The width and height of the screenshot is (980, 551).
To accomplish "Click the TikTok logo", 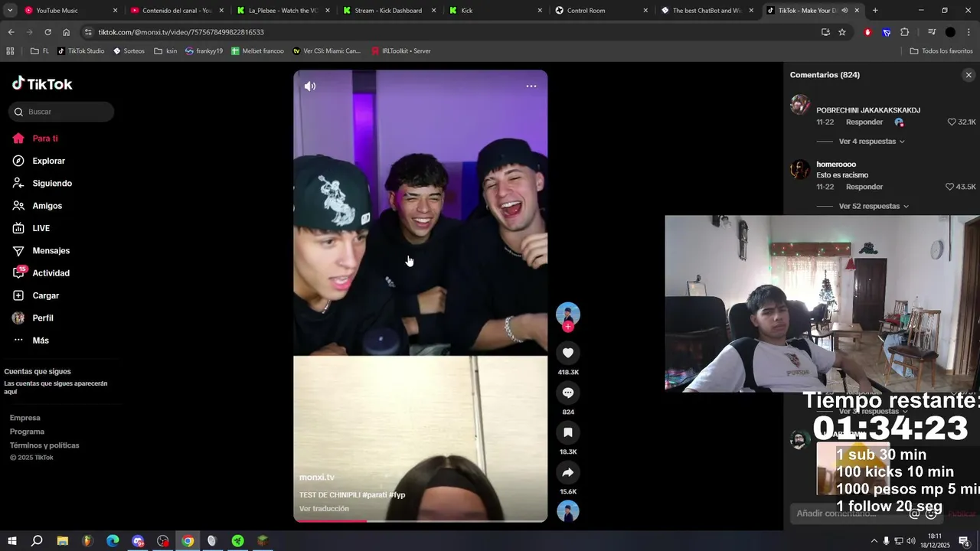I will [42, 83].
